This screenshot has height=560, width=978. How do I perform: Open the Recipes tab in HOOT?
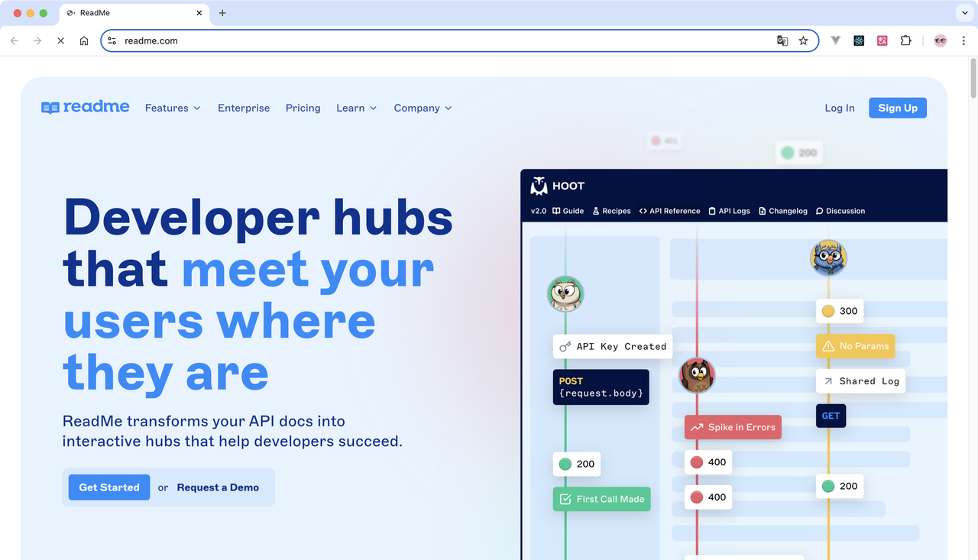point(612,211)
